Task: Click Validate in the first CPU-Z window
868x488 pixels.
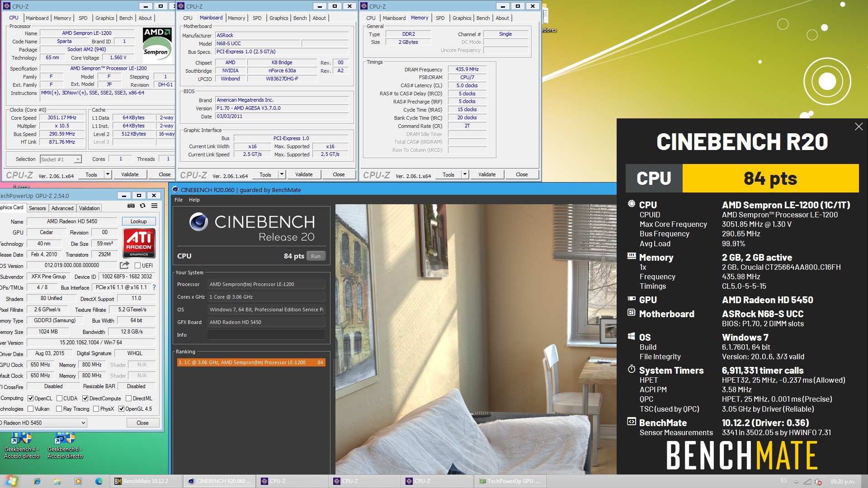Action: click(130, 174)
